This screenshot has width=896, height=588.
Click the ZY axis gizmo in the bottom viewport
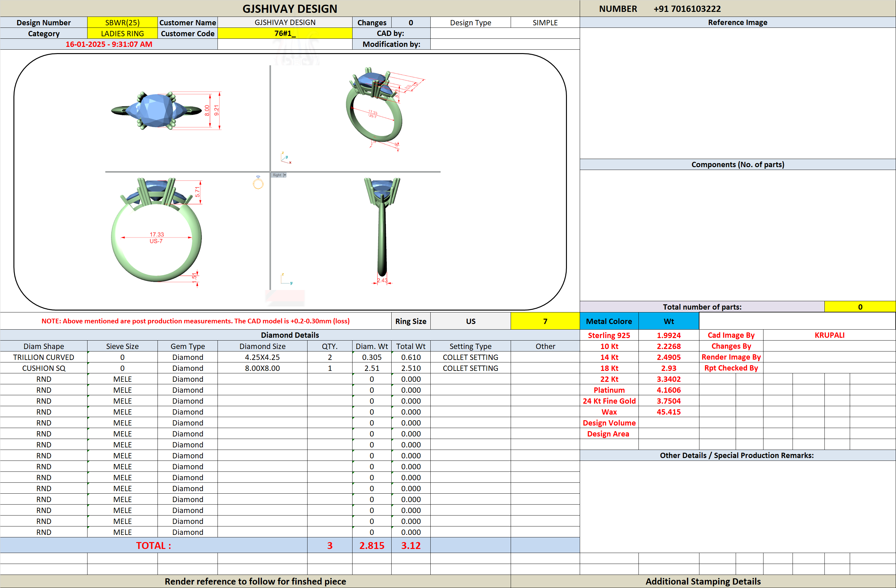tap(286, 279)
